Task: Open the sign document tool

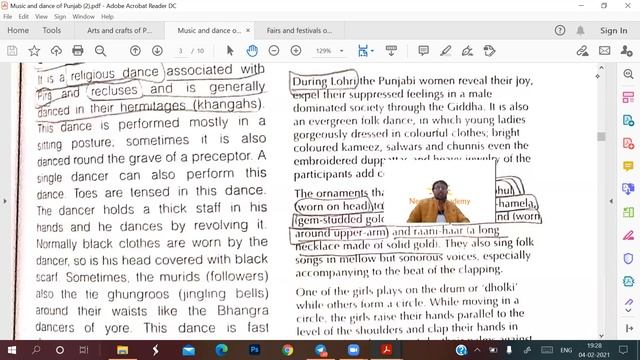Action: [x=467, y=51]
